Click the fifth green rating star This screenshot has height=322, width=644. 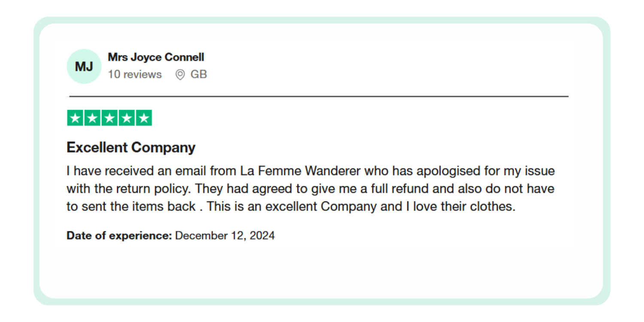144,118
